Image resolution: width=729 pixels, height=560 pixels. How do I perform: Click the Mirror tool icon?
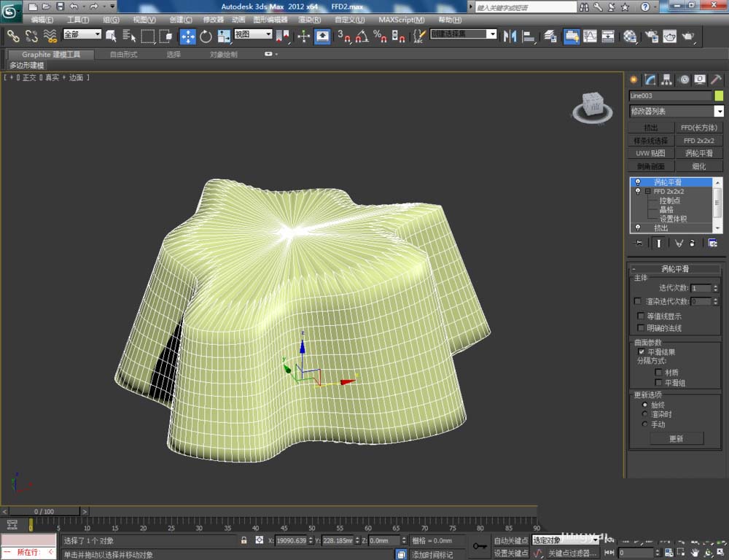coord(510,36)
